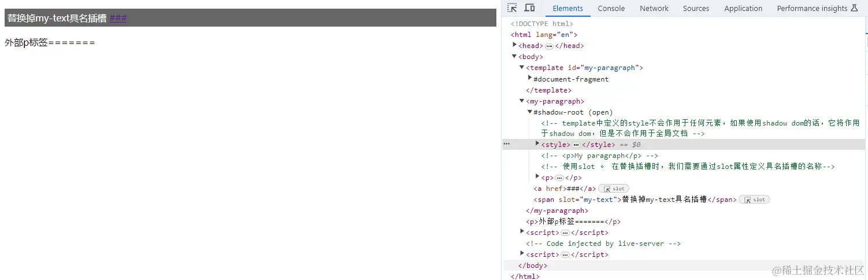
Task: Select the Code injected by live-server comment
Action: pyautogui.click(x=603, y=244)
